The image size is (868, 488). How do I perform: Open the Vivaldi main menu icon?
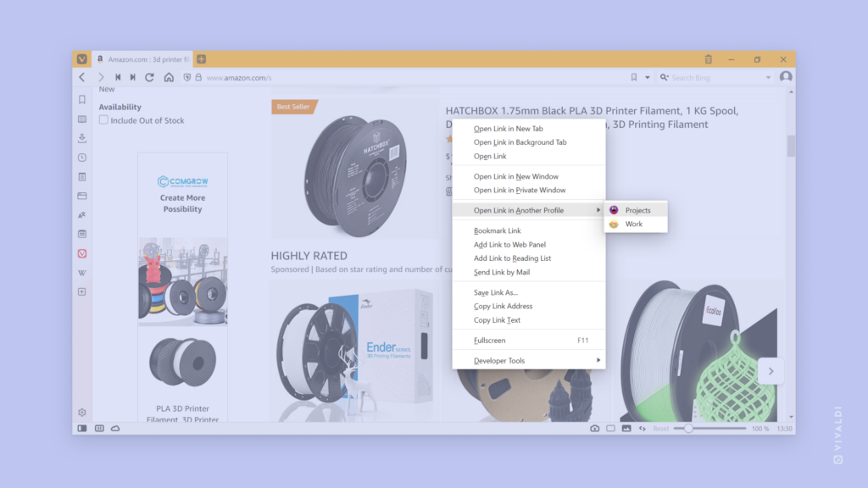82,58
